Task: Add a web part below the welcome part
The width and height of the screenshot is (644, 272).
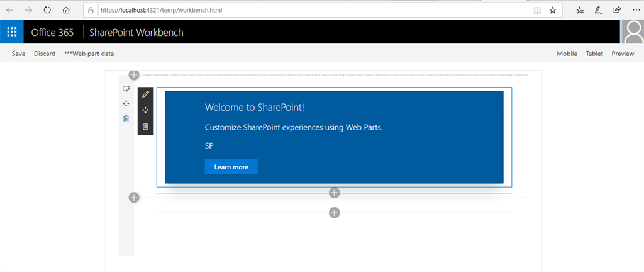Action: (x=335, y=192)
